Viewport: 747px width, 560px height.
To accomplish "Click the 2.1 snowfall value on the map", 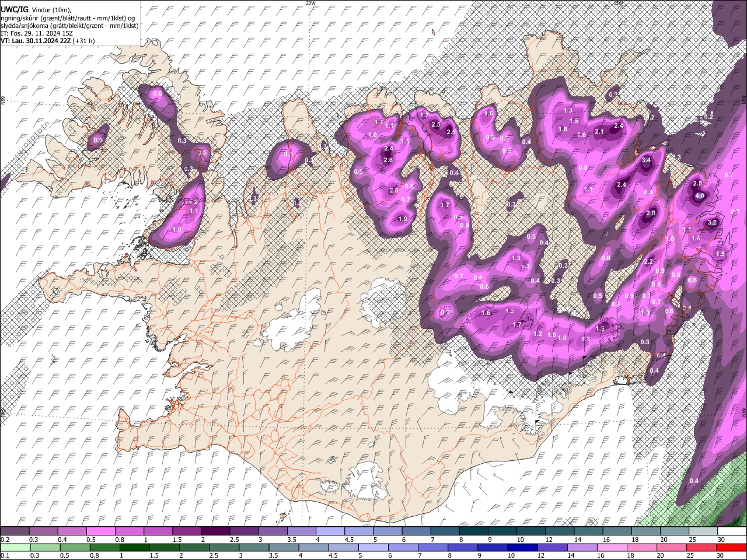I will [599, 132].
